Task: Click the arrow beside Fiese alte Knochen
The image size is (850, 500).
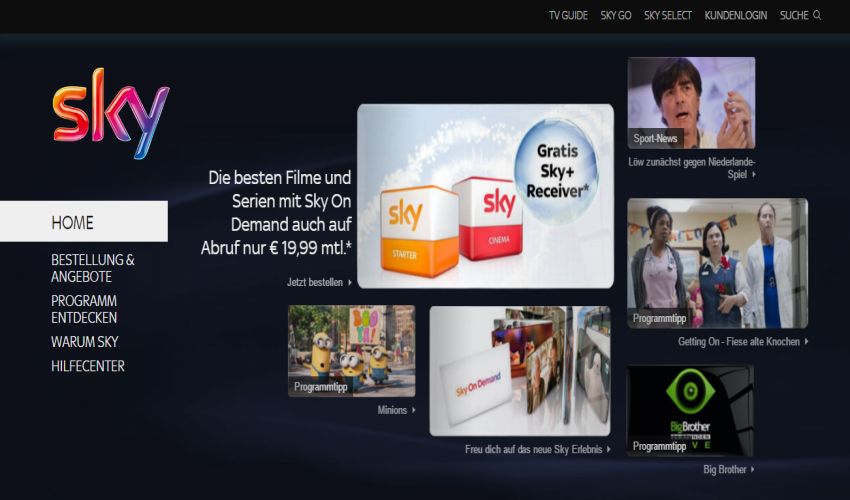Action: coord(807,341)
